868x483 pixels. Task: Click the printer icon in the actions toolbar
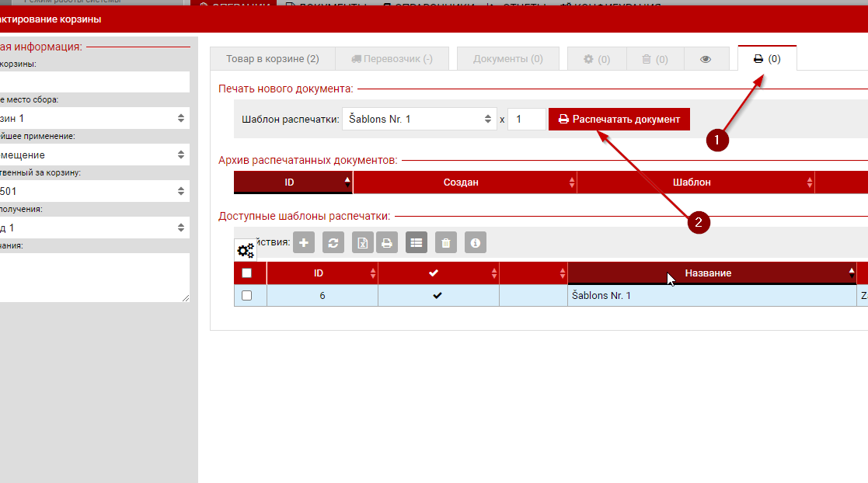(386, 243)
